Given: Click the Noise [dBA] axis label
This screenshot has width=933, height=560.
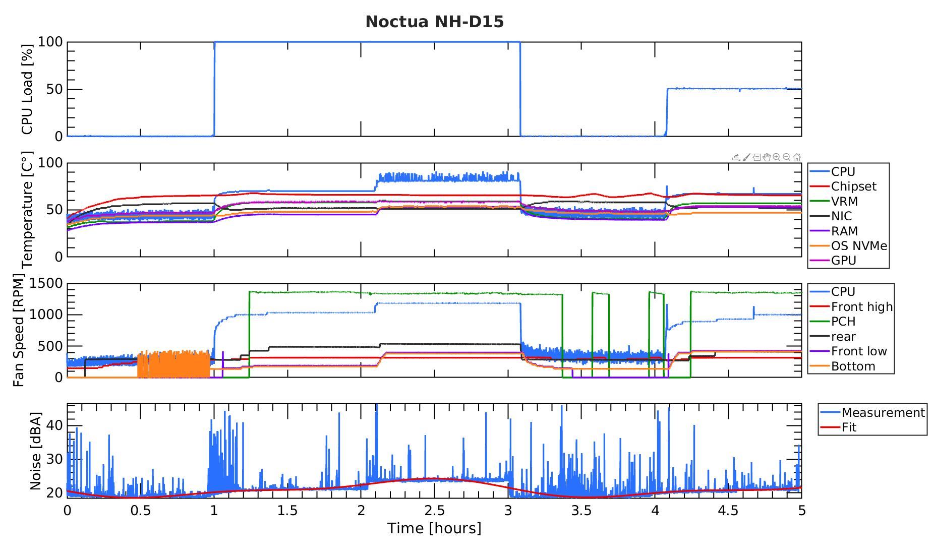Looking at the screenshot, I should [35, 451].
